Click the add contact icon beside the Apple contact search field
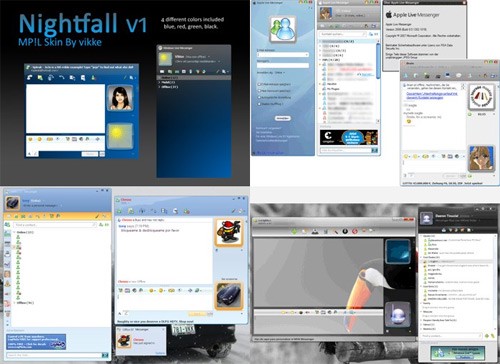This screenshot has height=364, width=500. 371,34
